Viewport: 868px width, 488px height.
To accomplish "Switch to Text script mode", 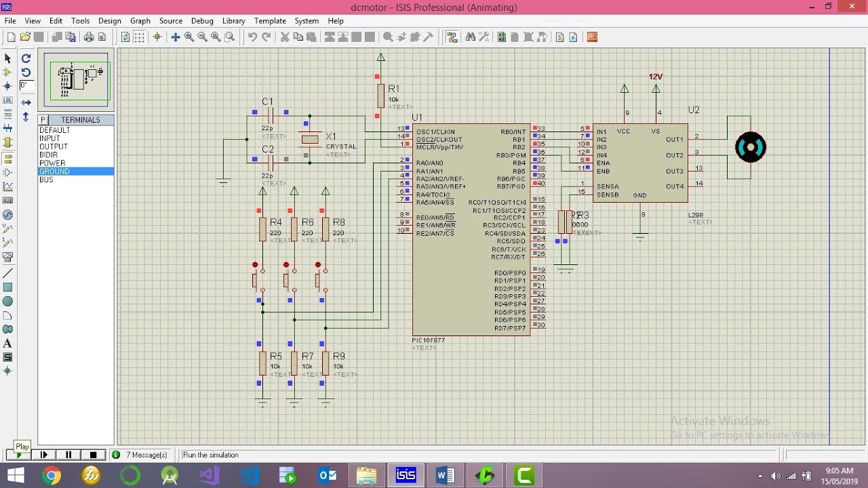I will coord(7,115).
